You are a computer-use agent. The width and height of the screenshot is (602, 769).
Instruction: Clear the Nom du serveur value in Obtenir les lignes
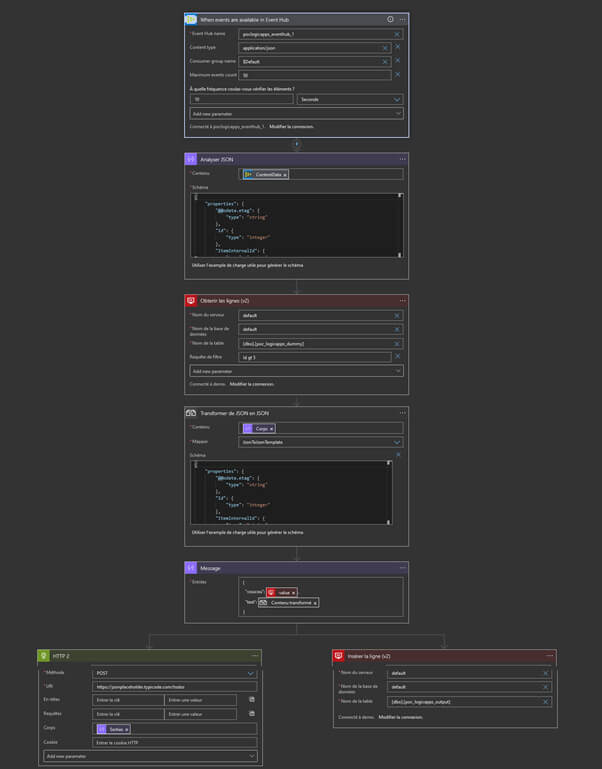(397, 316)
